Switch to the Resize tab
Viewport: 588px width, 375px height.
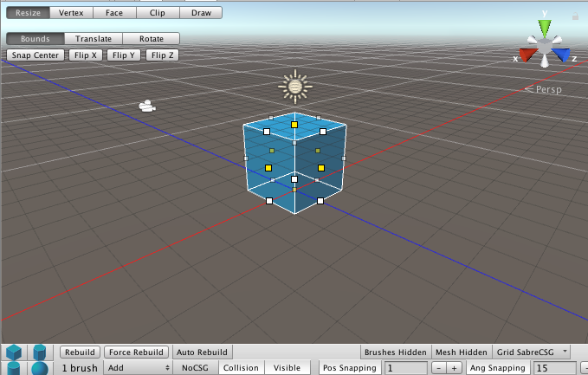28,13
